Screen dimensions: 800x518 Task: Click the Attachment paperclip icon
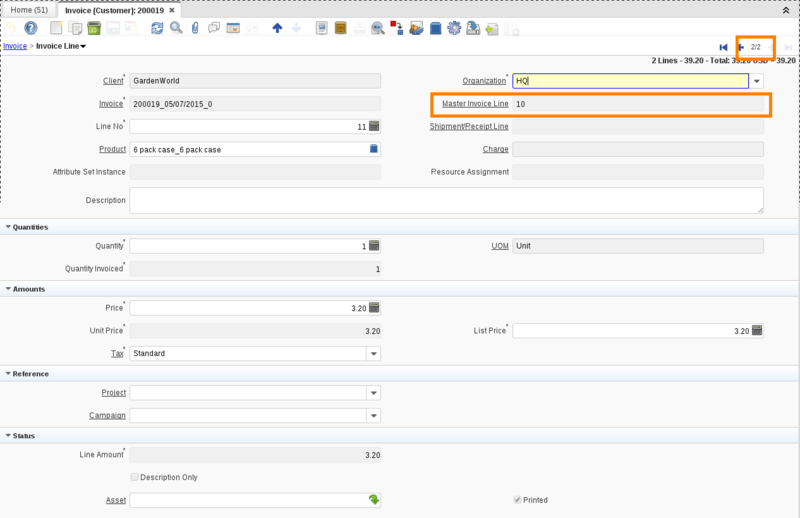coord(195,28)
